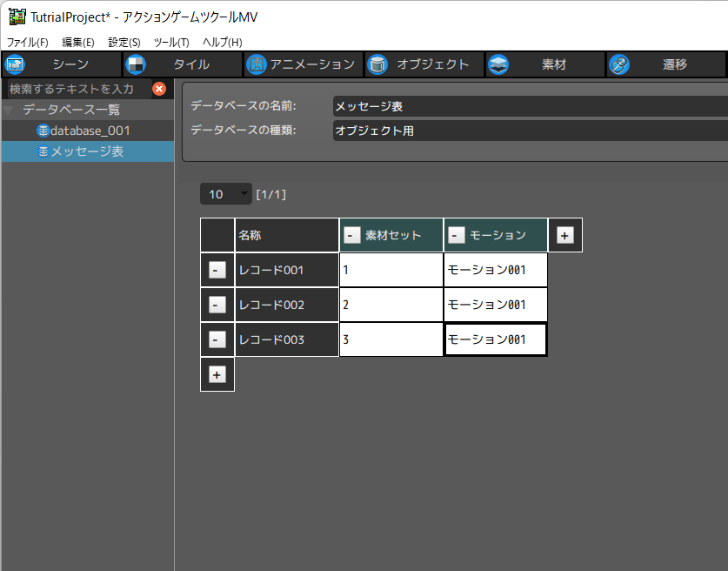Screen dimensions: 728x571
Task: Remove the モーション column with its minus button
Action: (x=456, y=234)
